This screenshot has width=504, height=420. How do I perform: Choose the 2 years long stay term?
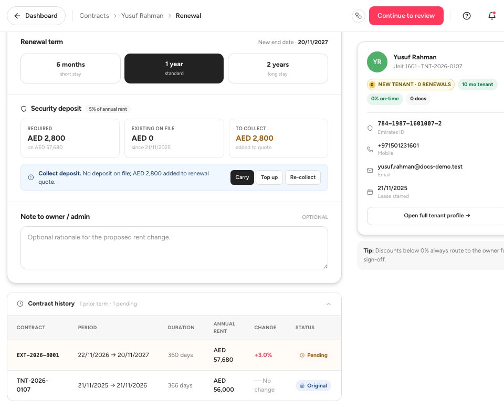tap(278, 68)
